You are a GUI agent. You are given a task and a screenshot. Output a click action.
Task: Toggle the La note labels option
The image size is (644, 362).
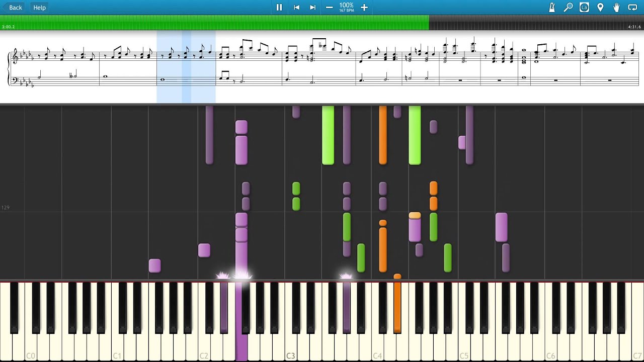(x=584, y=8)
